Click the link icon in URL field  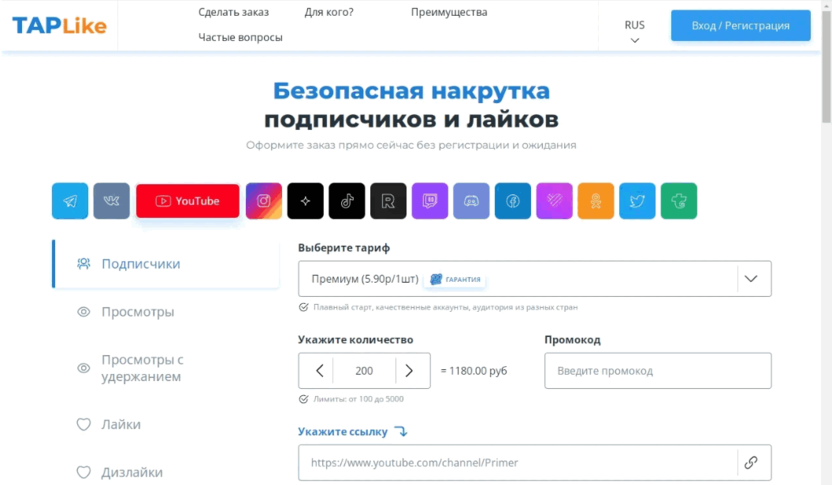click(x=751, y=463)
